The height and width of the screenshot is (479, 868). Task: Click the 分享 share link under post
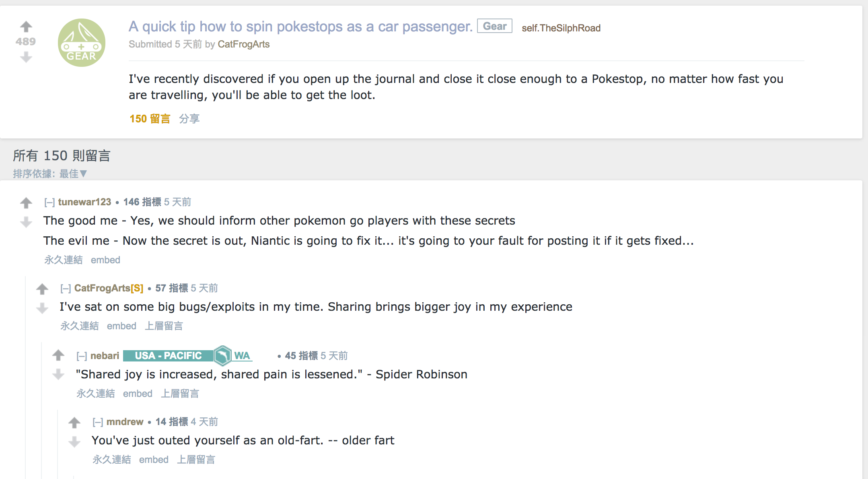coord(189,119)
